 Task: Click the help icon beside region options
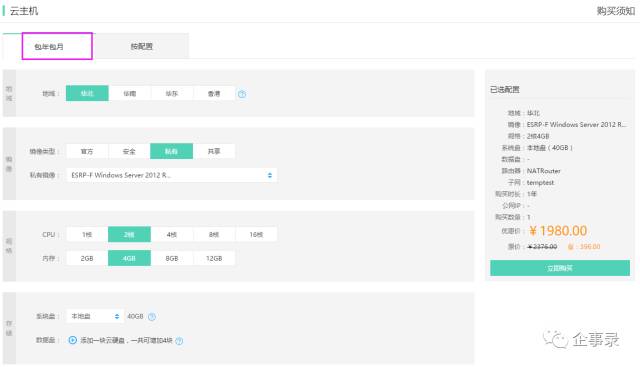(x=242, y=94)
